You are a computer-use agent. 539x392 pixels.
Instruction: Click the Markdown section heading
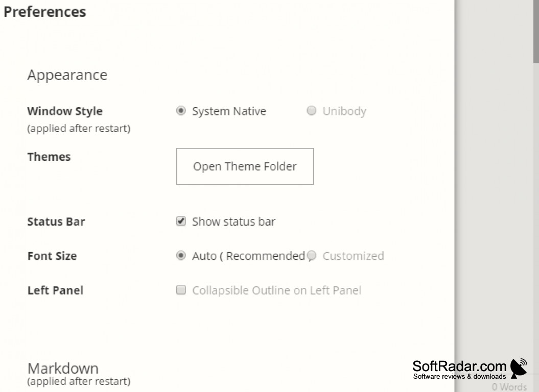[x=63, y=368]
